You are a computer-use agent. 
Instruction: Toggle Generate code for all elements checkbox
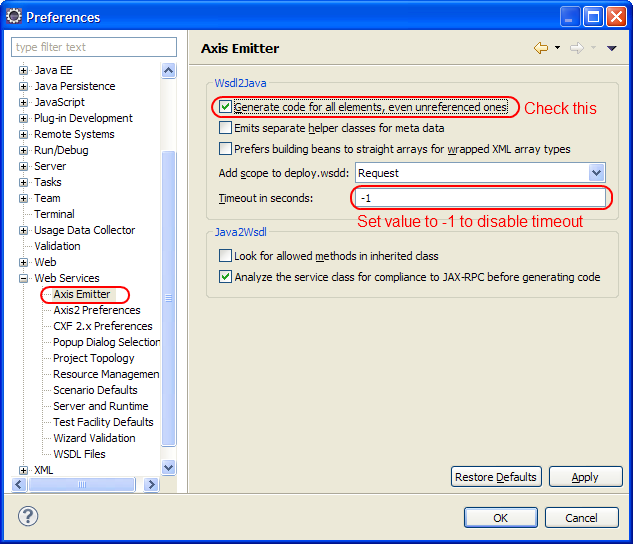(225, 107)
